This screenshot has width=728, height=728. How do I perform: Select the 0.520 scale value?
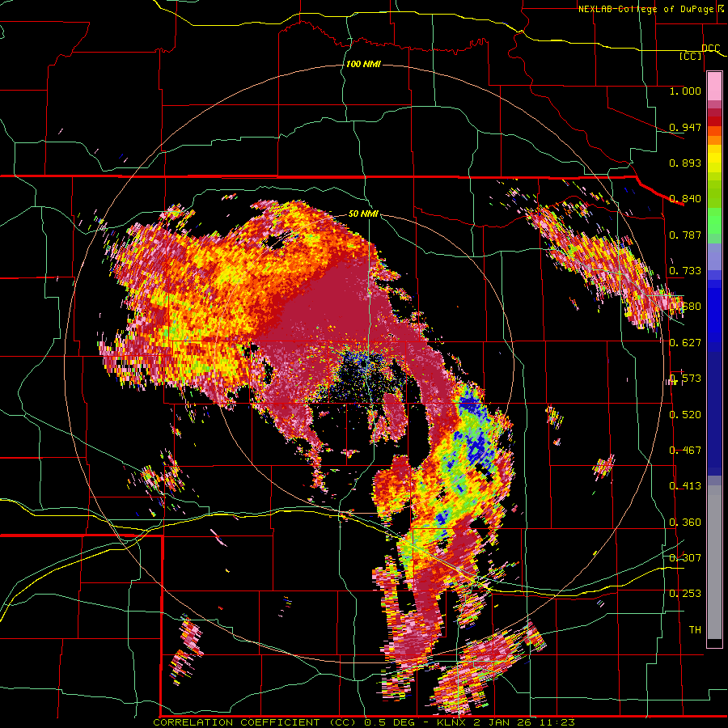(x=685, y=414)
